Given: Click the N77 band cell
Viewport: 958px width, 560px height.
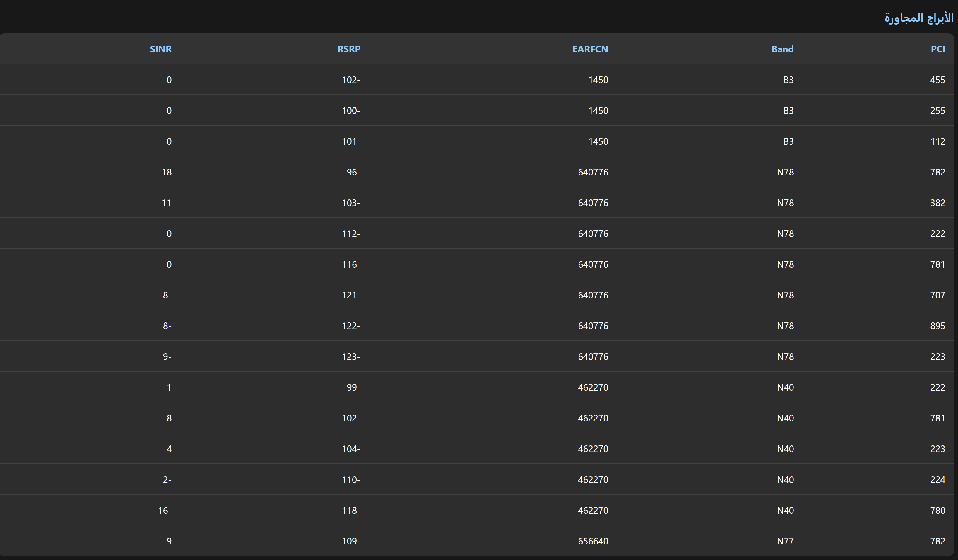Looking at the screenshot, I should pyautogui.click(x=785, y=541).
